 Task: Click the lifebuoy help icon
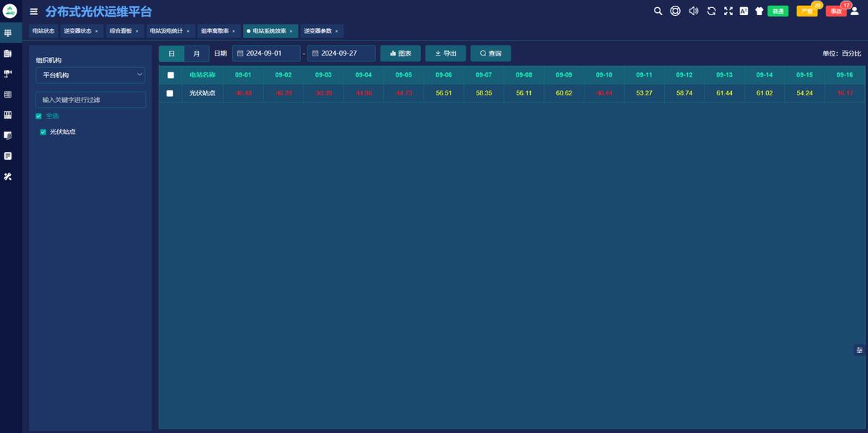click(x=676, y=11)
